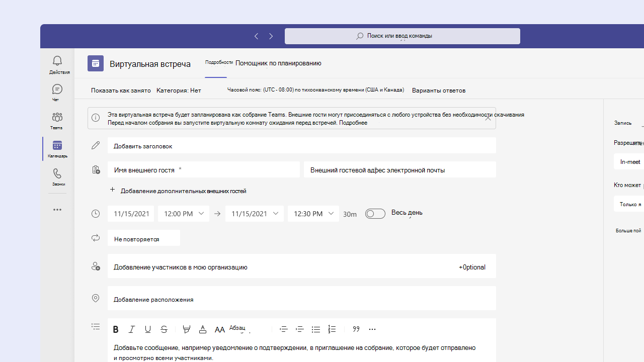Expand the 12:00 PM start time dropdown

pos(184,214)
